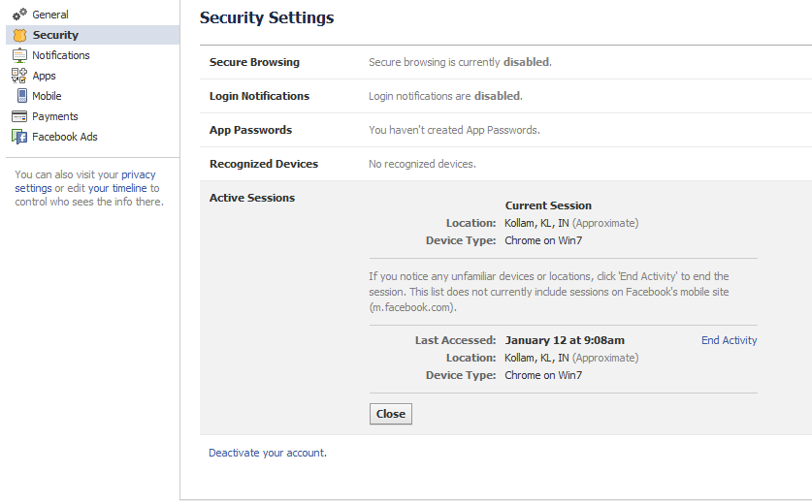812x504 pixels.
Task: Expand the App Passwords row
Action: [x=506, y=130]
